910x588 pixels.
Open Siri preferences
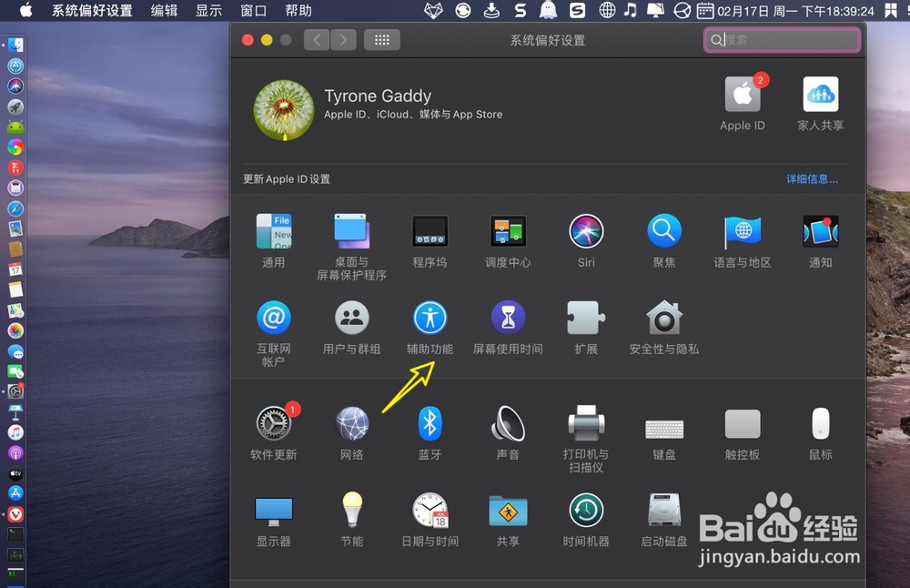[585, 232]
